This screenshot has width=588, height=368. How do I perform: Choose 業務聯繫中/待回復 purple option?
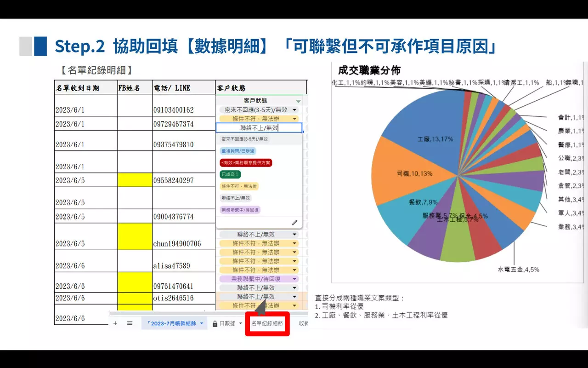pos(240,209)
